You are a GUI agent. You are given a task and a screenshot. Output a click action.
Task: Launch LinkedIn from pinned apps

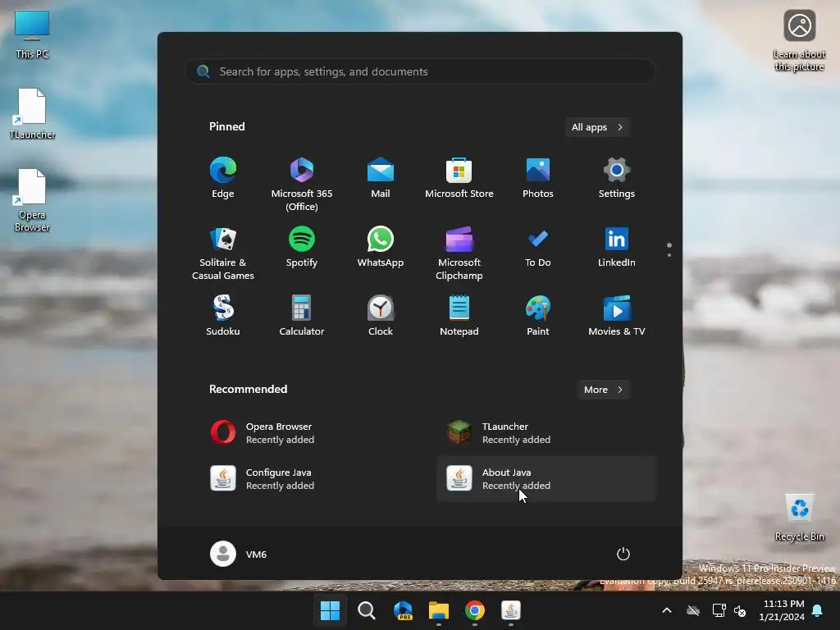point(617,247)
